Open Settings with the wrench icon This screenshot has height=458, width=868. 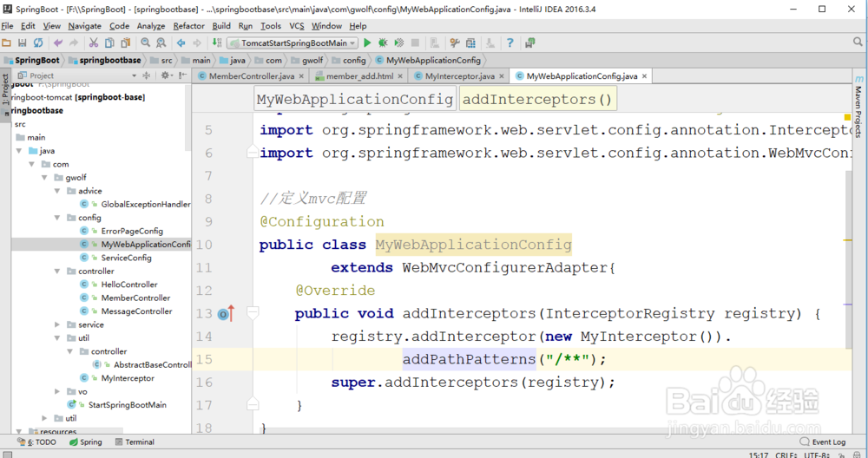[455, 43]
